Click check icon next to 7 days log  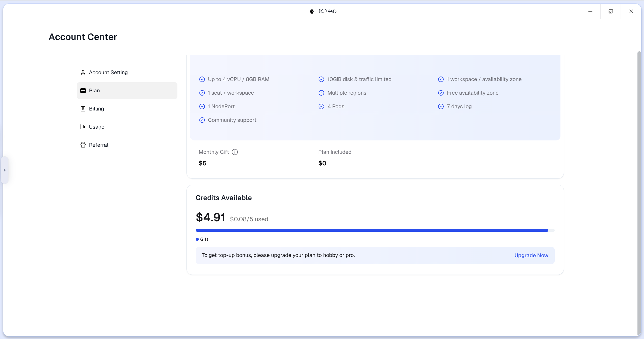click(441, 106)
